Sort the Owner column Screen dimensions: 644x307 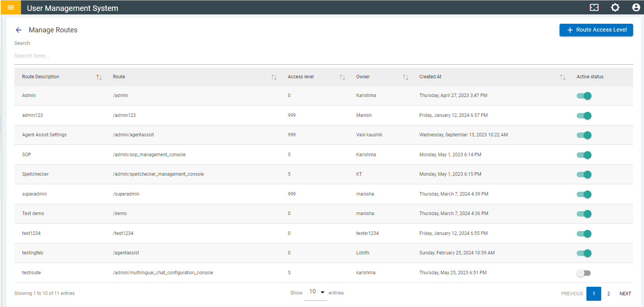tap(405, 77)
